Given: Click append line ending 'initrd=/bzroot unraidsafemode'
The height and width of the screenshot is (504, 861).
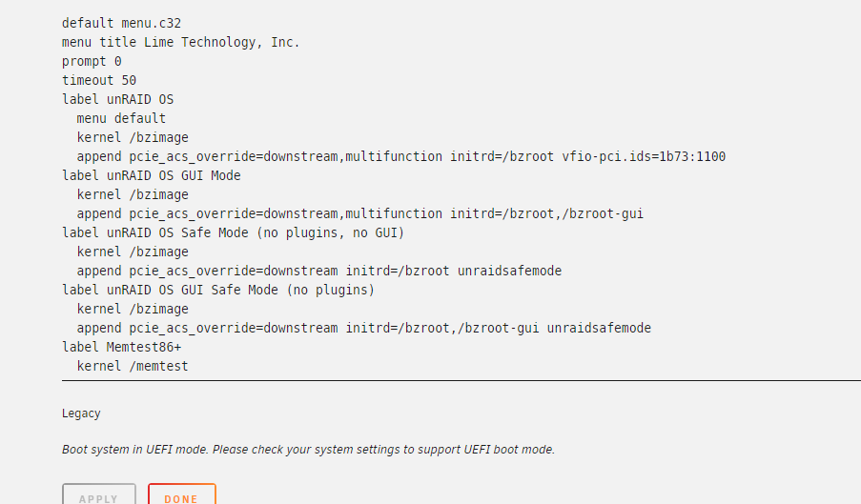Looking at the screenshot, I should pos(319,271).
